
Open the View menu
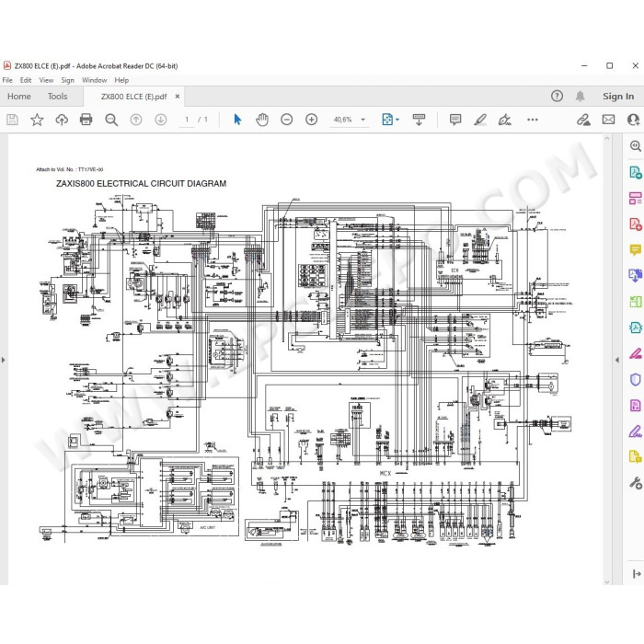[46, 80]
